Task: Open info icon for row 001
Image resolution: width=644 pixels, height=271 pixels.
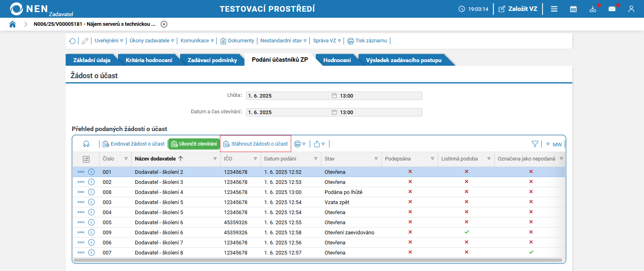Action: point(91,172)
